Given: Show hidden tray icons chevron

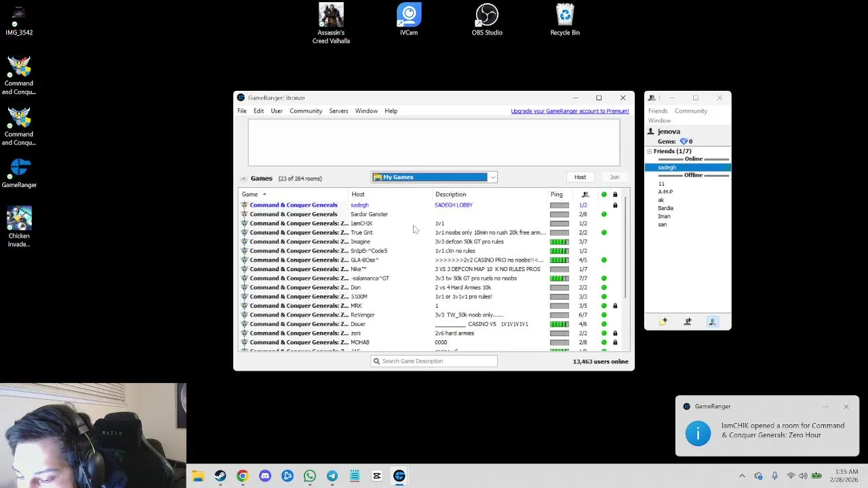Looking at the screenshot, I should tap(742, 476).
